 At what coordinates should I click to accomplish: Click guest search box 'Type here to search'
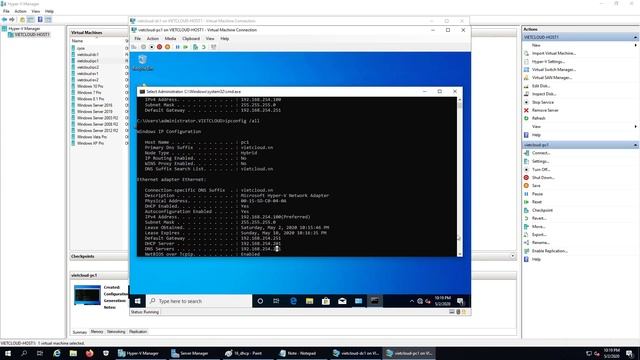(199, 301)
